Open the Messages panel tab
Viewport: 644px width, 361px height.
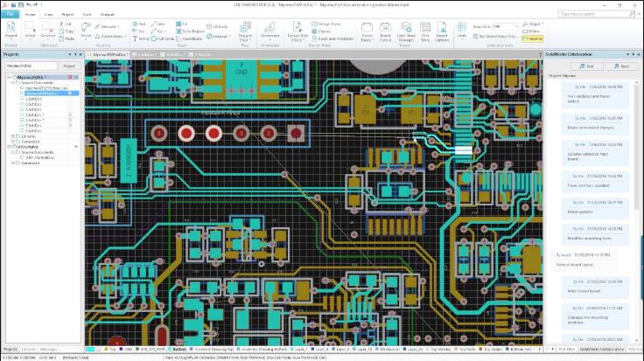[x=48, y=349]
